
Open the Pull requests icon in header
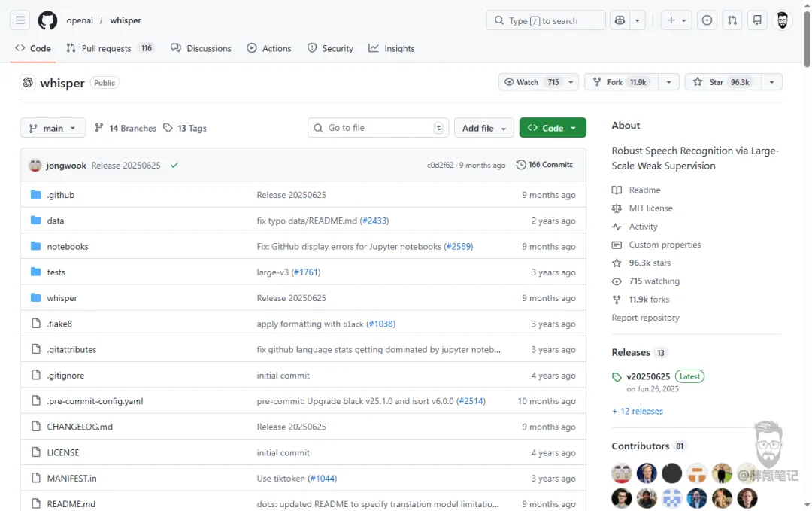[x=732, y=20]
